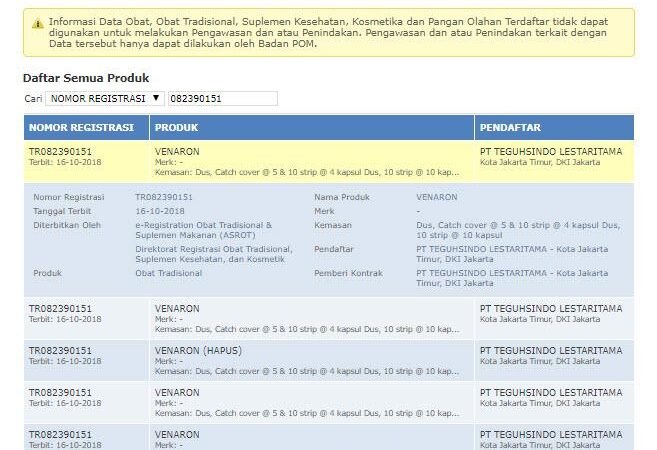
Task: Expand the first VENARON row below the details panel
Action: point(177,309)
